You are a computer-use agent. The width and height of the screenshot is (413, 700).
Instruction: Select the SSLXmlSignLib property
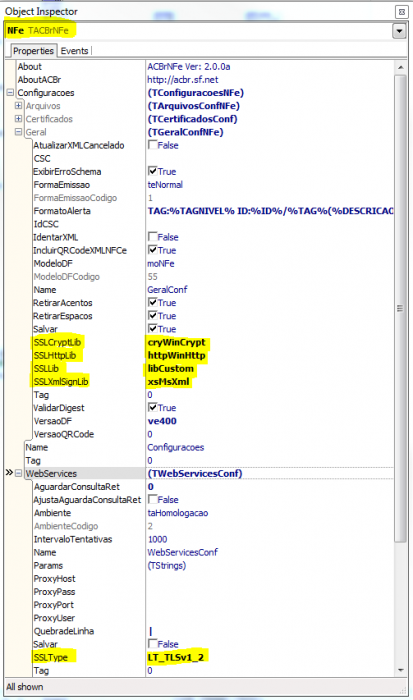61,382
